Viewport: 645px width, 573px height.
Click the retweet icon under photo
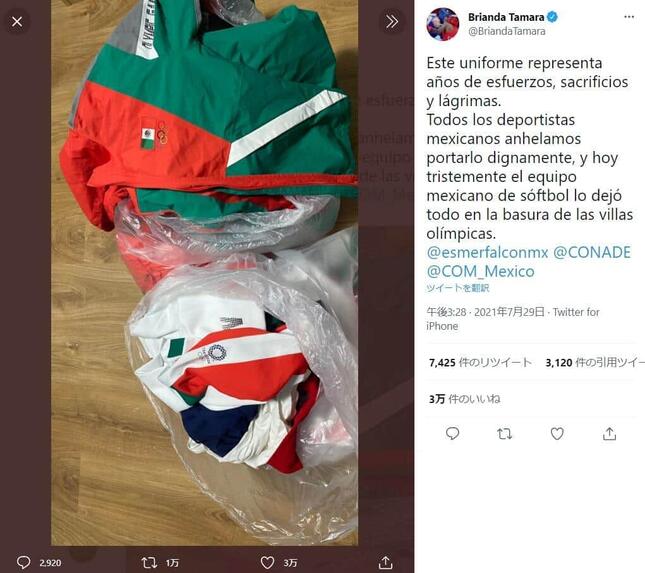[x=148, y=562]
